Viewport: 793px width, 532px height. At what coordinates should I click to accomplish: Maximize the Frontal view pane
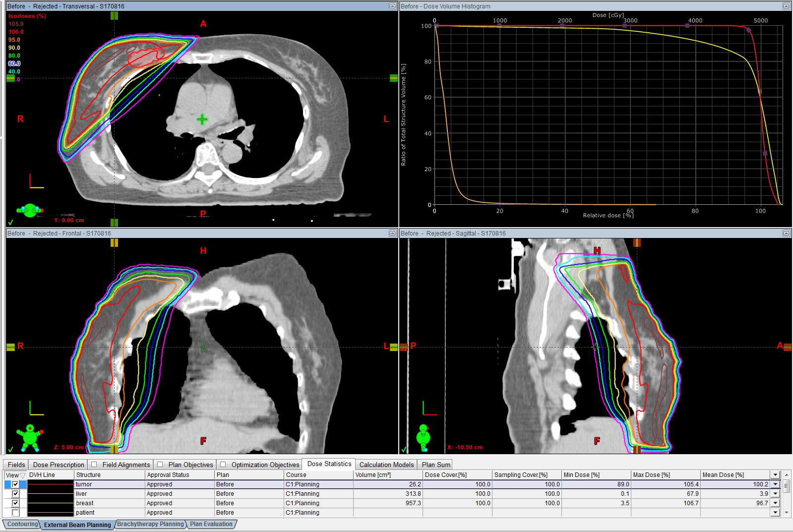pyautogui.click(x=392, y=234)
